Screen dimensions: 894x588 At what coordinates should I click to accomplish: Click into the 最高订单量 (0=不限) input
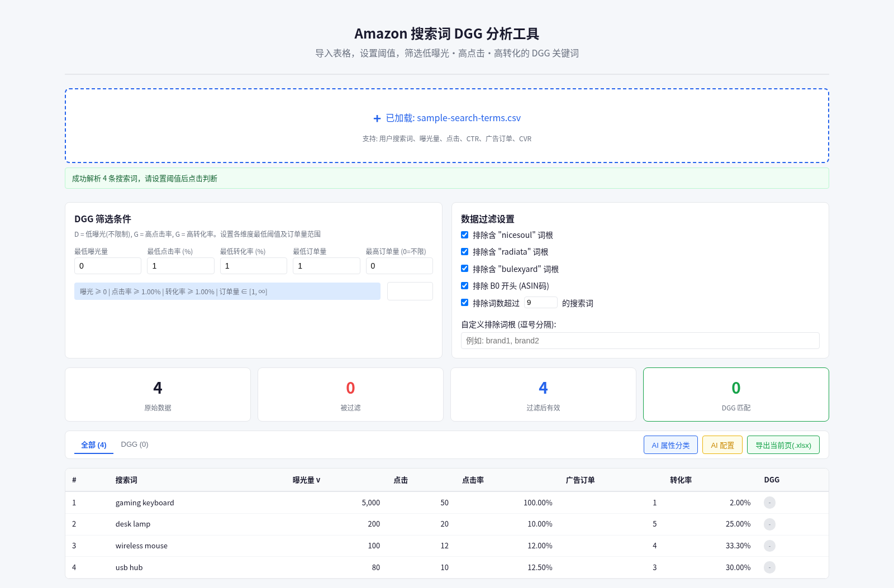pyautogui.click(x=400, y=266)
